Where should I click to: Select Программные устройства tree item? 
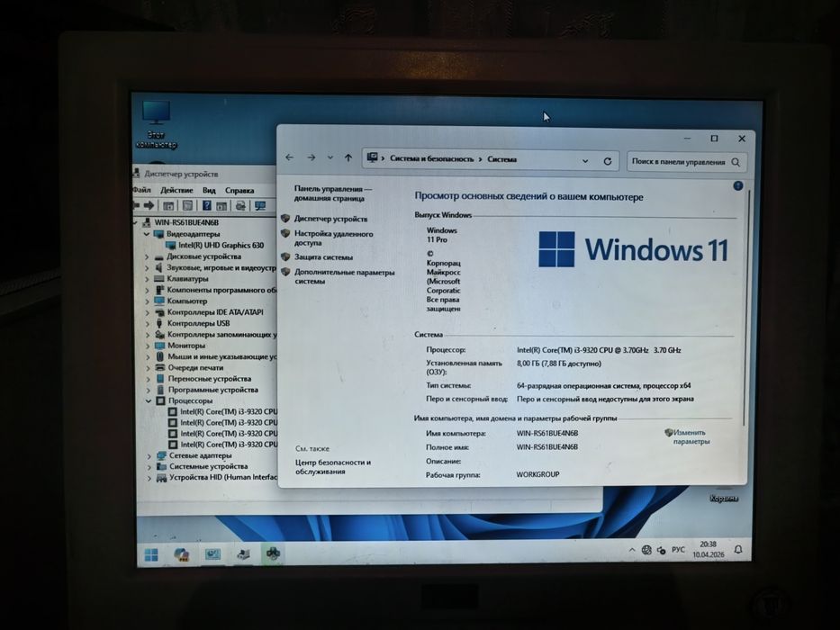(213, 390)
